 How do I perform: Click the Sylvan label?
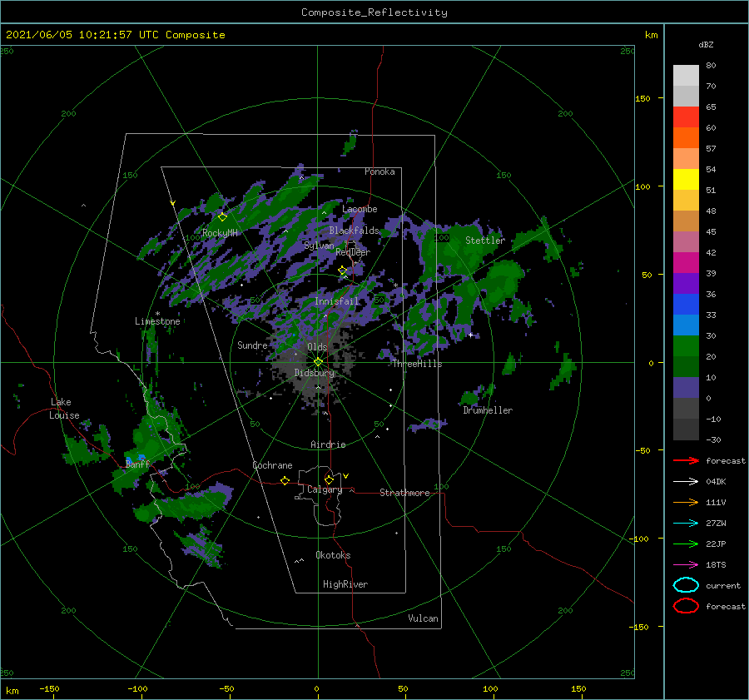pos(319,246)
